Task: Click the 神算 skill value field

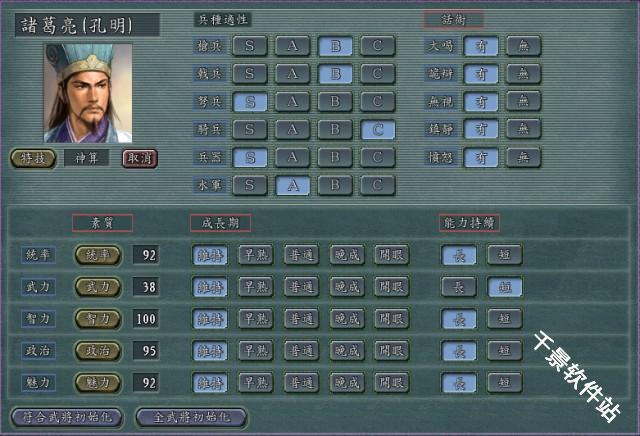Action: tap(87, 158)
